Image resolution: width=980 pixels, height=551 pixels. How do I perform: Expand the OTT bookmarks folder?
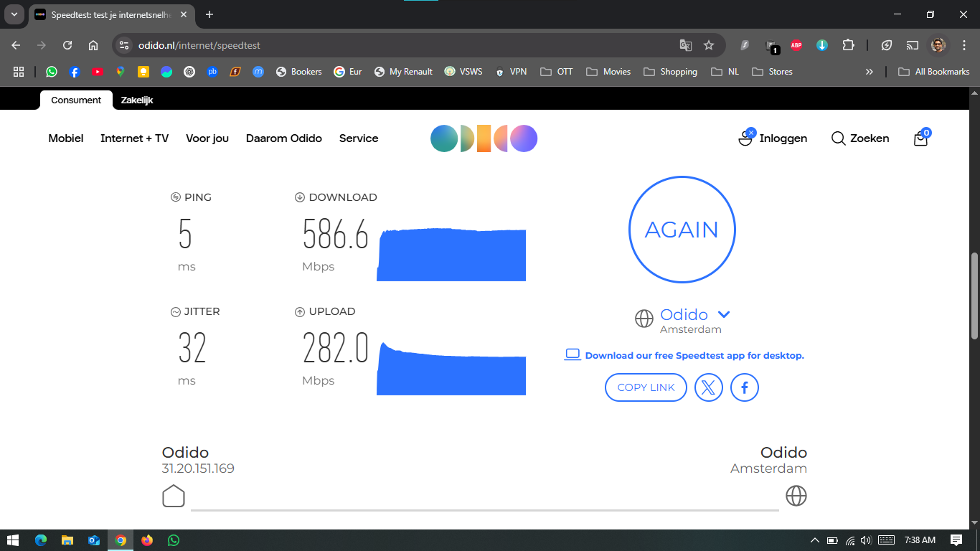[557, 72]
